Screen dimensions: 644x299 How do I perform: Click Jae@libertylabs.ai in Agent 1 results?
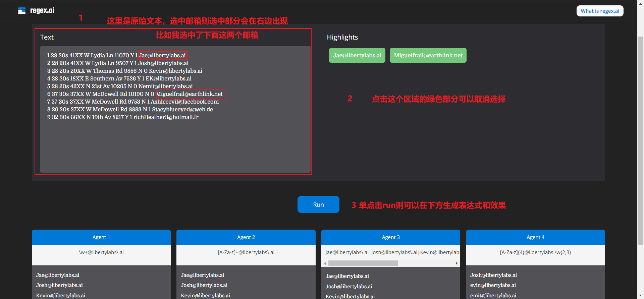tap(58, 275)
